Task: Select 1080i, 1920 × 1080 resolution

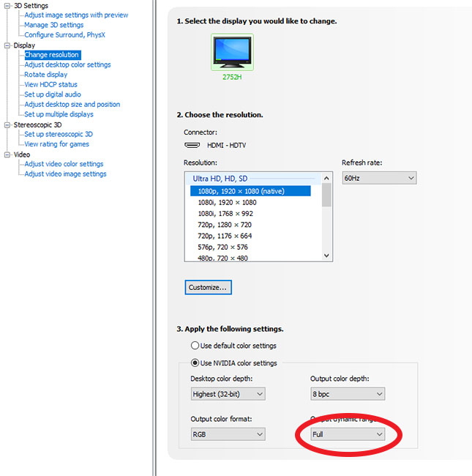Action: (x=227, y=202)
